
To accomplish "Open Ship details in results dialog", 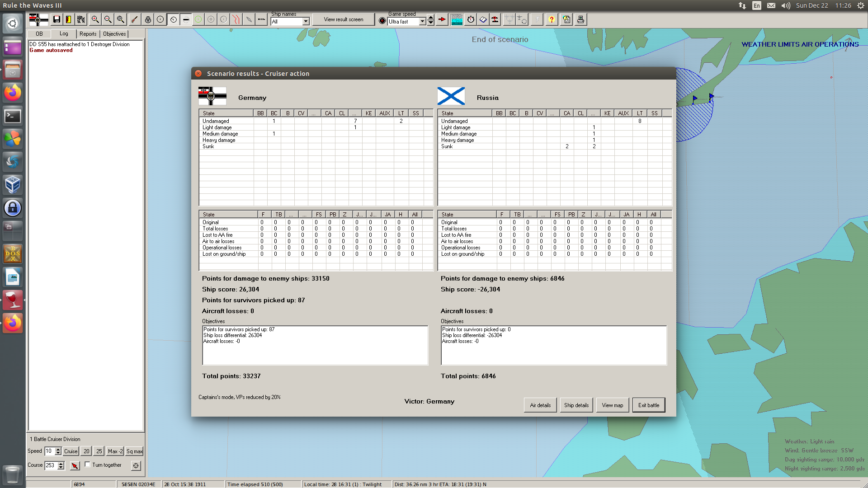I will click(x=576, y=405).
